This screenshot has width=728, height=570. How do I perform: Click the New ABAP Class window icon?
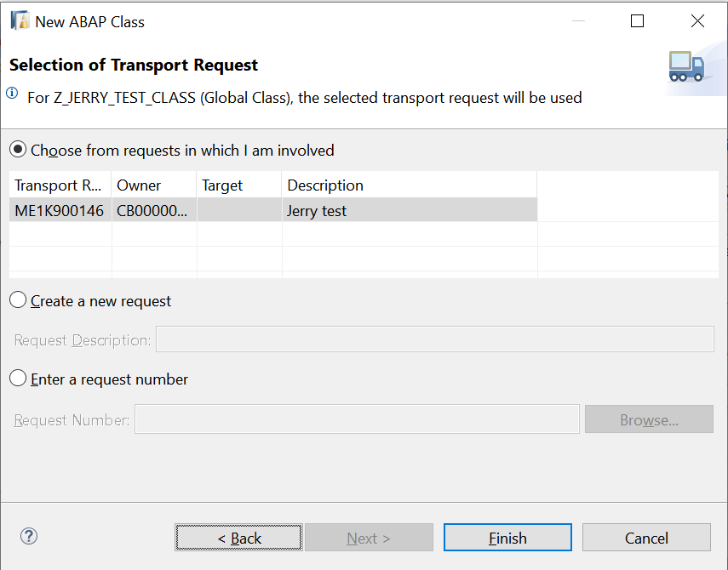coord(20,21)
